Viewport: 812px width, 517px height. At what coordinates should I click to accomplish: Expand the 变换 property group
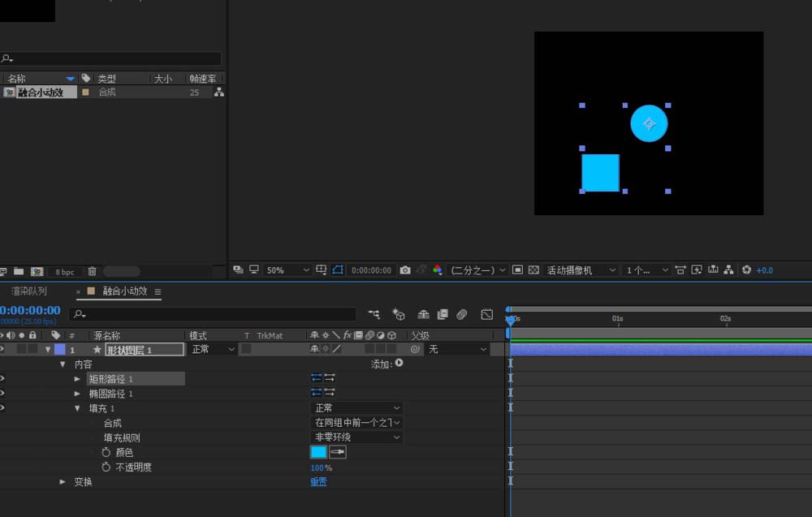tap(63, 482)
